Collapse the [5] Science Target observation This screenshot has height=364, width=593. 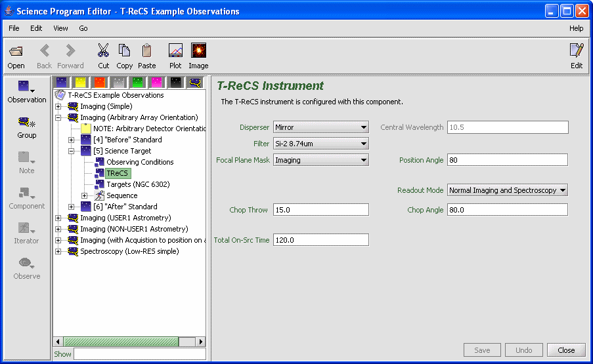pyautogui.click(x=71, y=151)
